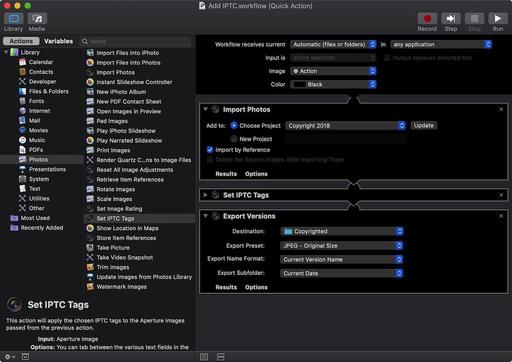Viewport: 512px width, 362px height.
Task: Open the Image Action dropdown
Action: (x=333, y=71)
